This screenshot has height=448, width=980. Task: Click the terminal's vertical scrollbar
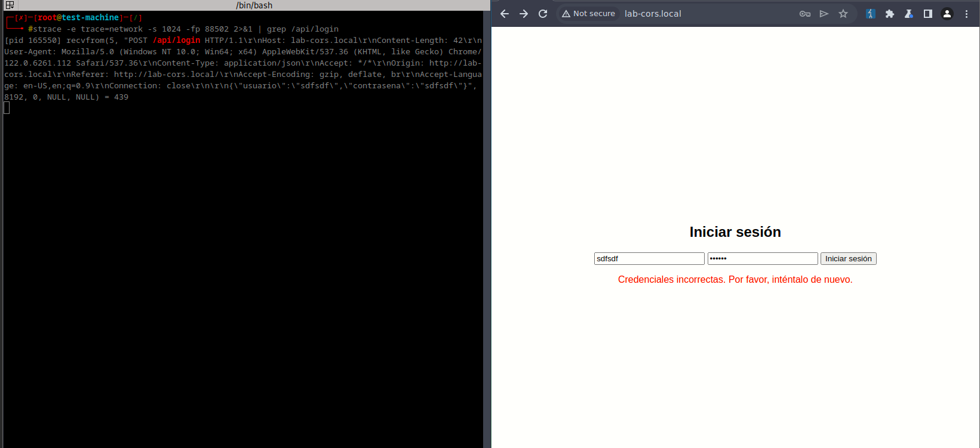486,227
